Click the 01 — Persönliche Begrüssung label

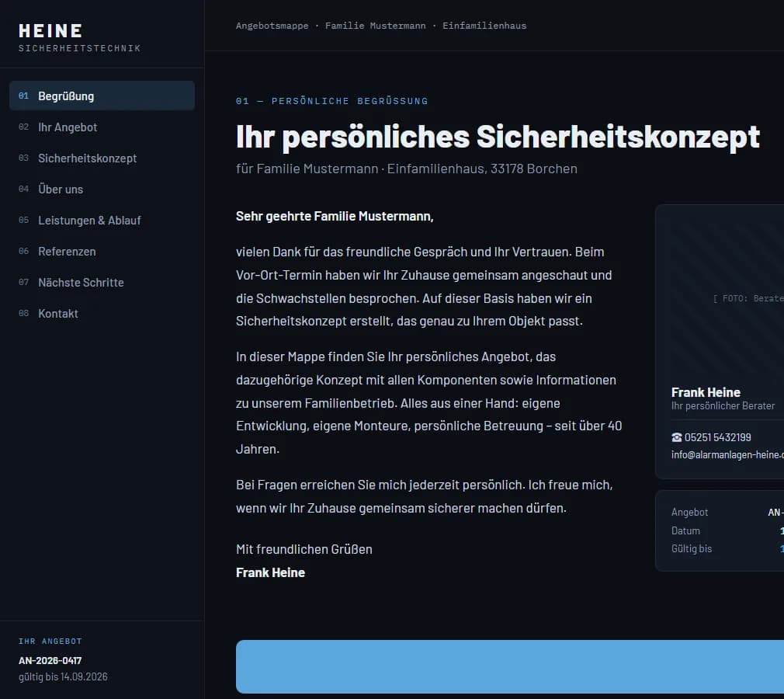pyautogui.click(x=332, y=101)
